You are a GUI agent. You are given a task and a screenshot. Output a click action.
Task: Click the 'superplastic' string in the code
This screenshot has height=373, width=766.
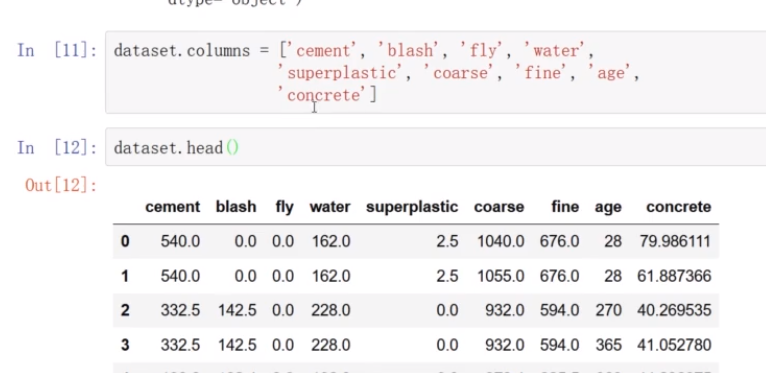pos(339,73)
